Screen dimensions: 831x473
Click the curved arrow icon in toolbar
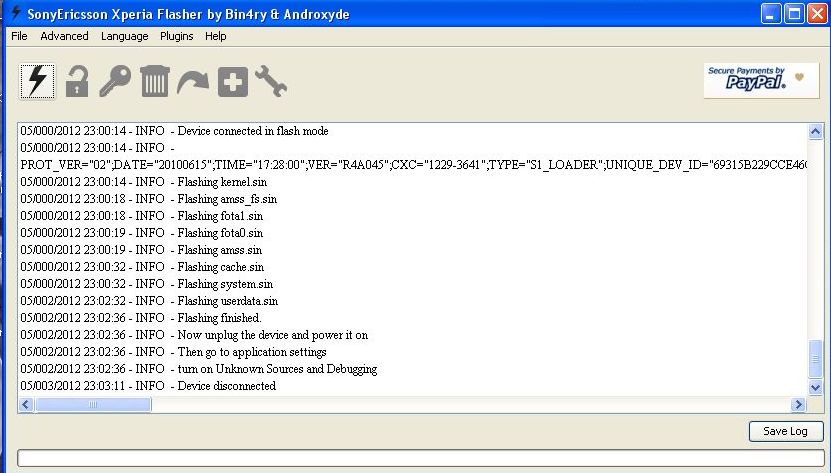click(x=193, y=83)
